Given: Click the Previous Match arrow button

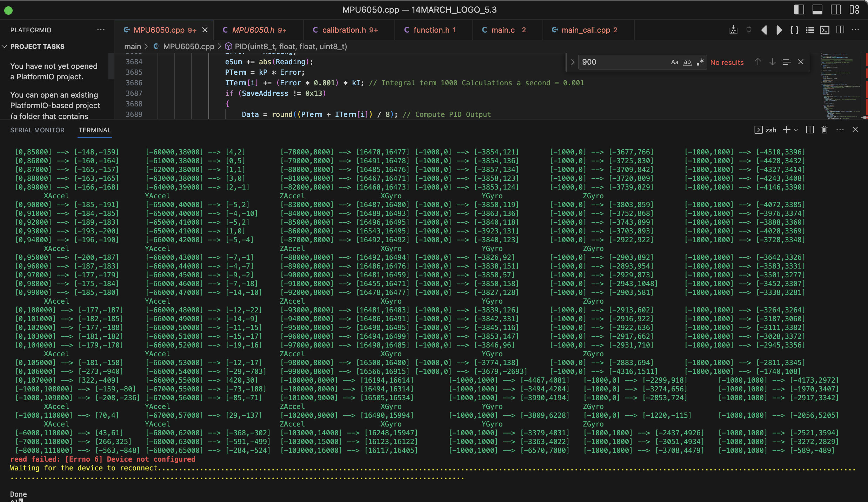Looking at the screenshot, I should 757,62.
